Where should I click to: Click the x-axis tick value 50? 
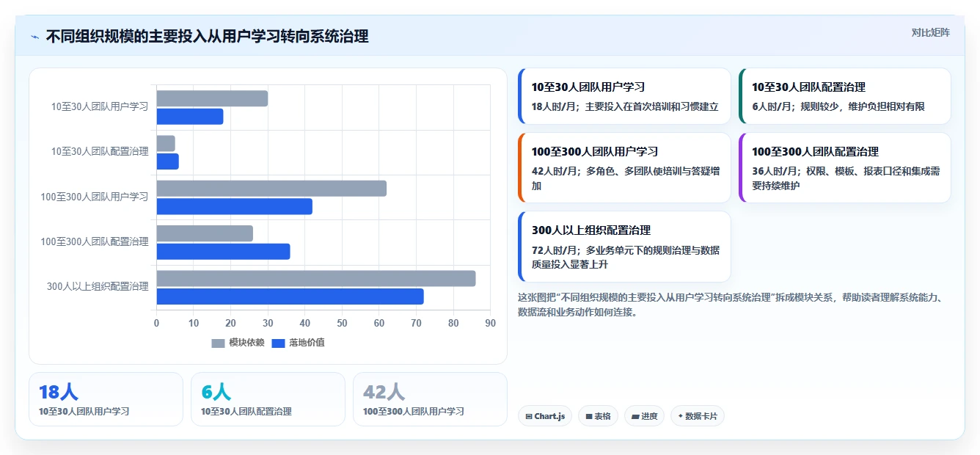coord(342,324)
